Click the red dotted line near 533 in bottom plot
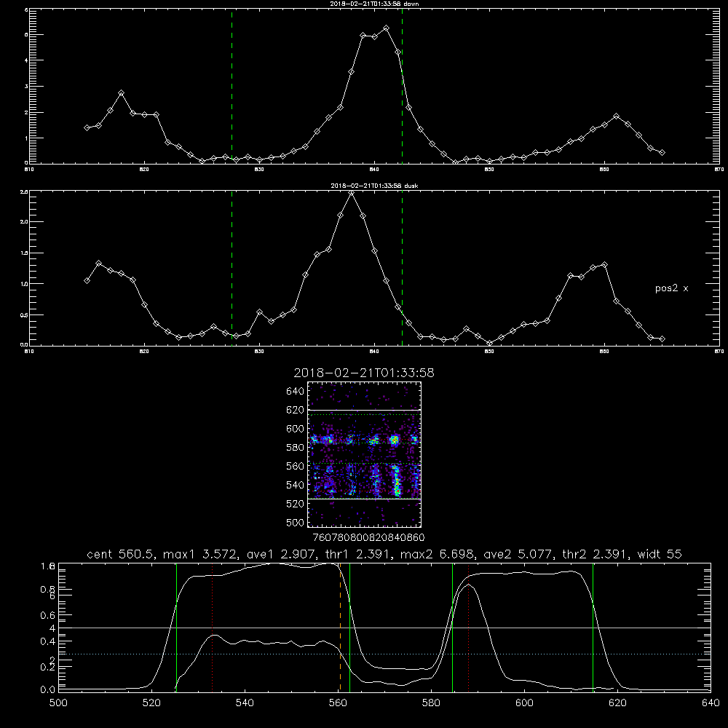 pyautogui.click(x=212, y=627)
